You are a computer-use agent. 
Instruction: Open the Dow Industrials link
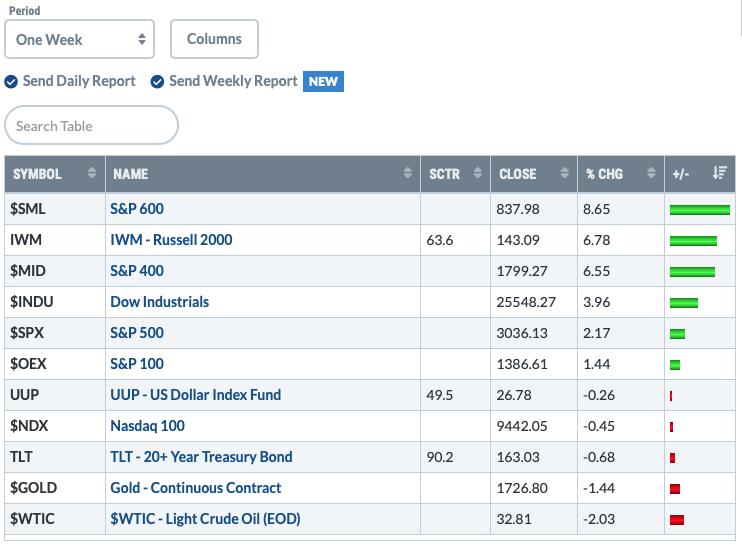pos(159,302)
